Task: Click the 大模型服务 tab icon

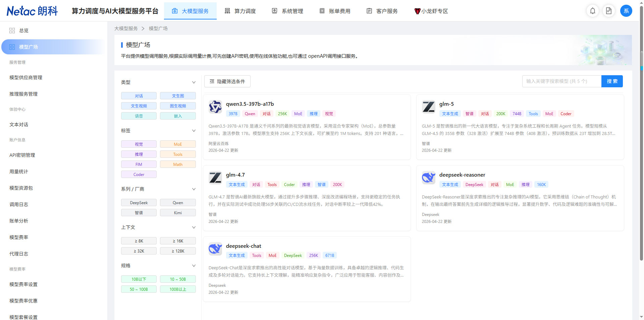Action: 175,11
